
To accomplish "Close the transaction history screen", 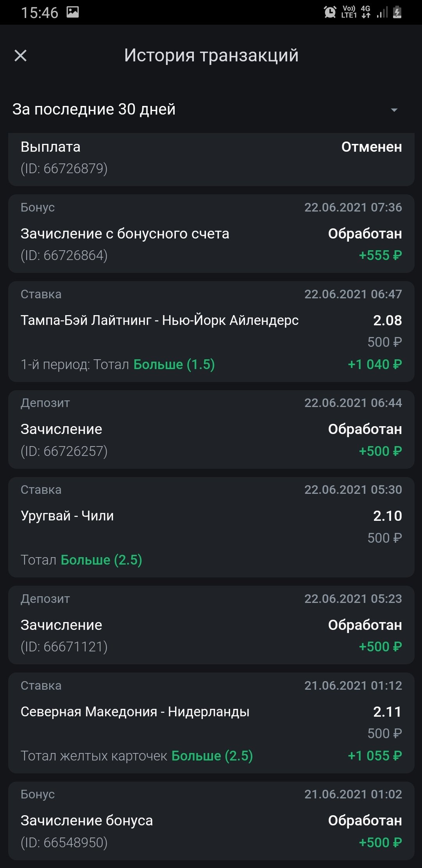I will [x=20, y=56].
